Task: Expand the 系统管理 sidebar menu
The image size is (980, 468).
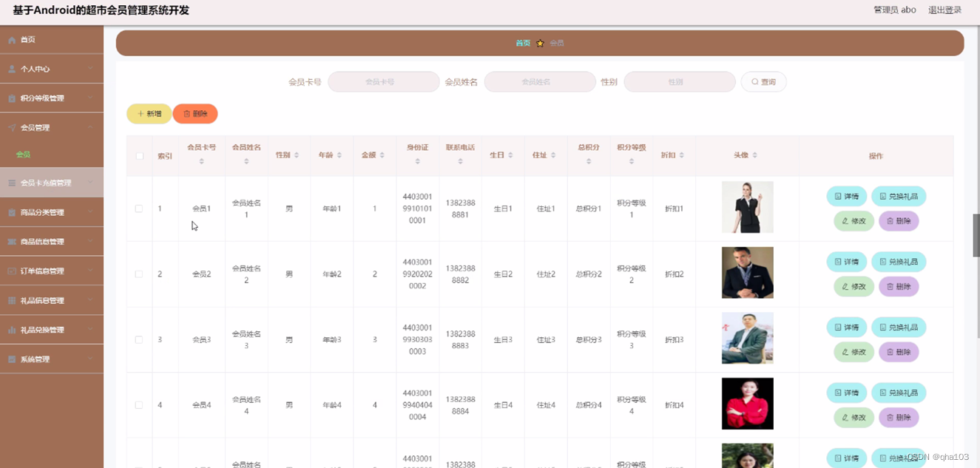Action: tap(39, 359)
